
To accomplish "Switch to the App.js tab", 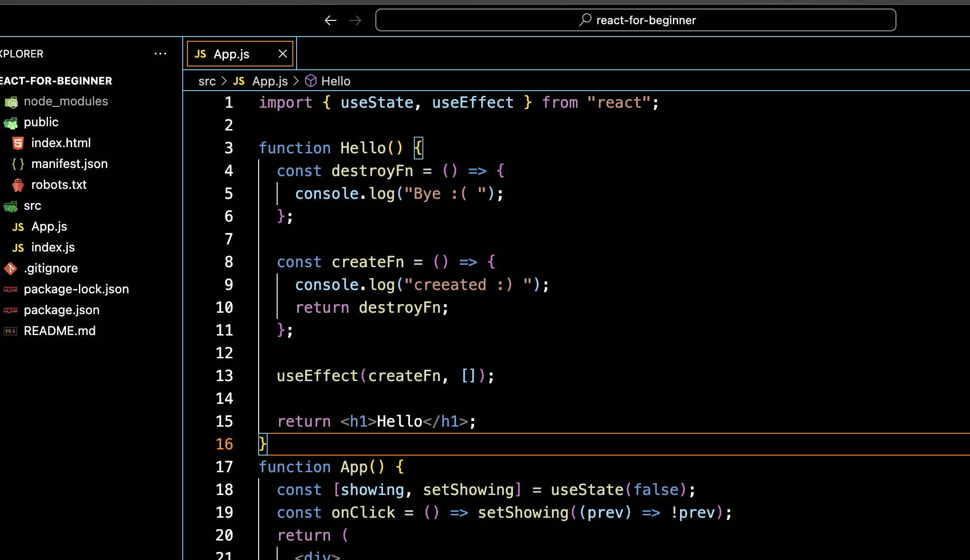I will tap(231, 54).
